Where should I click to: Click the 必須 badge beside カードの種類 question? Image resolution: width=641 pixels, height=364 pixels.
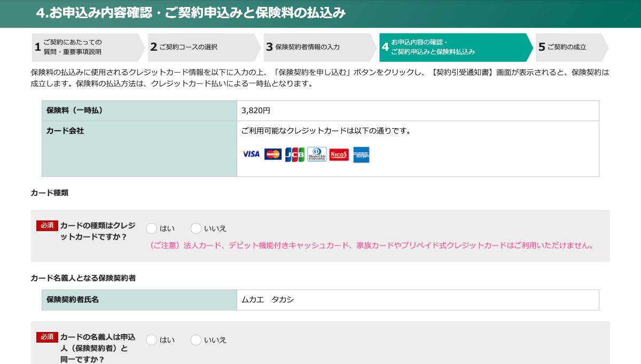coord(47,226)
